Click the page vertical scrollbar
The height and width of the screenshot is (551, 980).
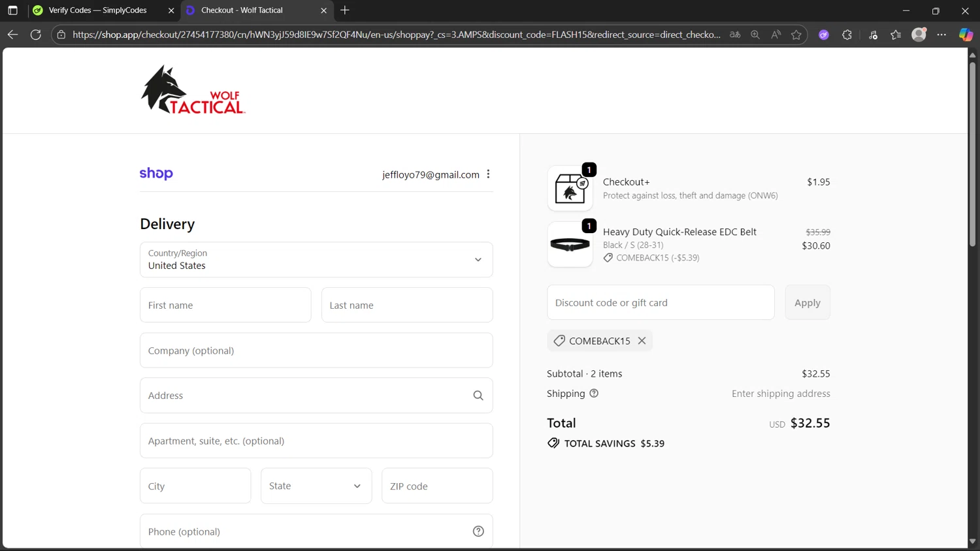click(972, 153)
